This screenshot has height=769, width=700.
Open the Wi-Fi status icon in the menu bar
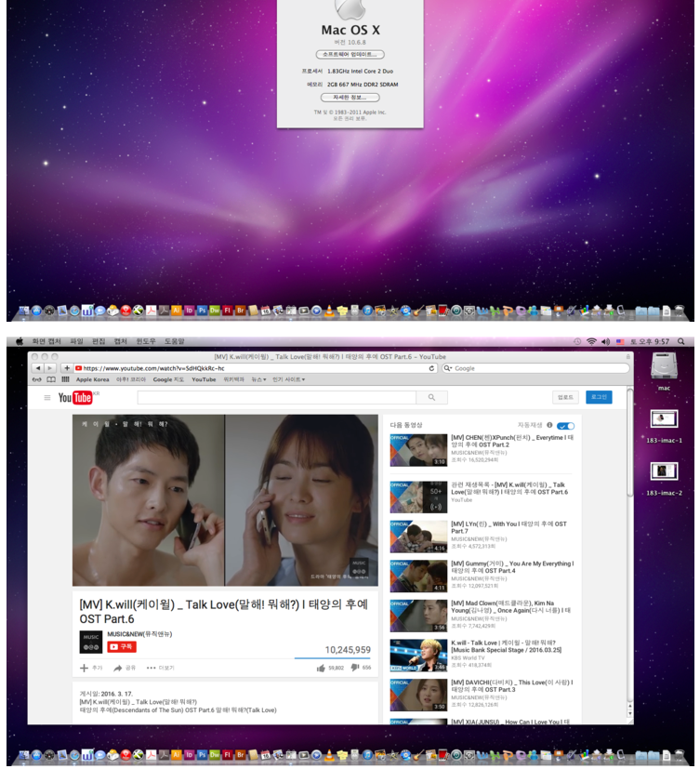(590, 341)
